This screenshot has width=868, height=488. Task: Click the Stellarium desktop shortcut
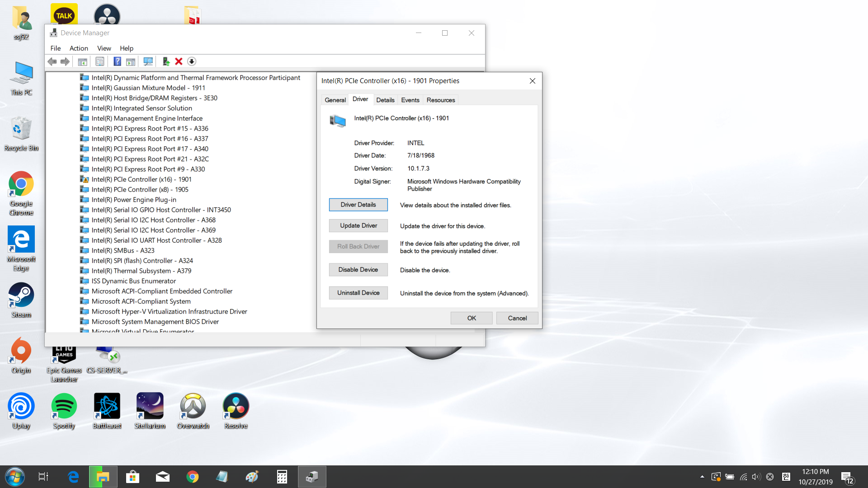(150, 411)
